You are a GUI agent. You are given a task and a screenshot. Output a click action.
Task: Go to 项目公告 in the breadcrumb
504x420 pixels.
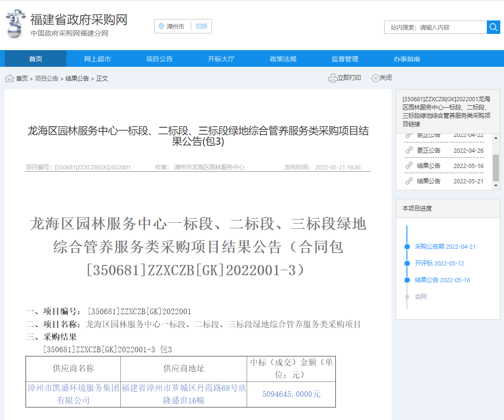click(x=46, y=78)
